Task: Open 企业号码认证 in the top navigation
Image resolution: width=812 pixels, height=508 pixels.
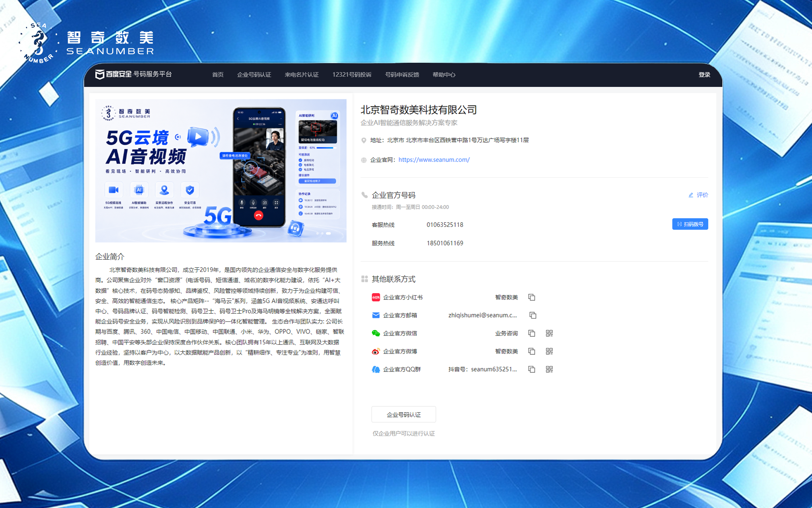Action: (254, 75)
